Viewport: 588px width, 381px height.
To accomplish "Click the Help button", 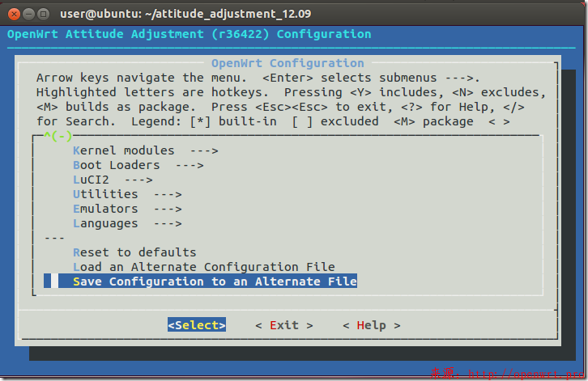I will click(x=372, y=325).
